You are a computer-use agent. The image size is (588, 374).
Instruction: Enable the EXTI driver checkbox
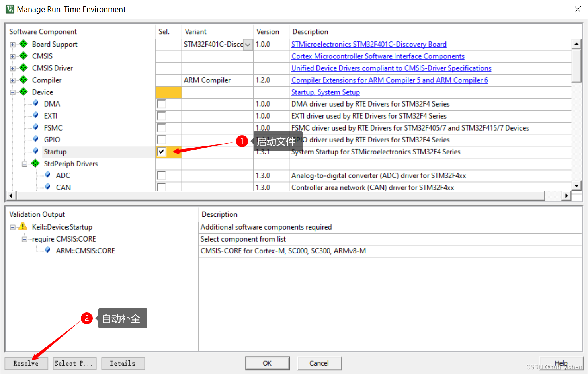pos(161,116)
